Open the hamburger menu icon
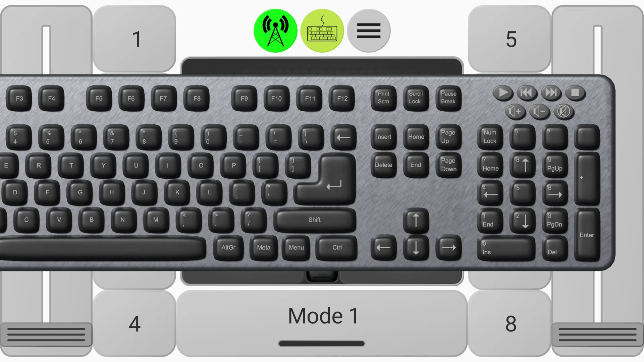This screenshot has width=644, height=362. (368, 30)
